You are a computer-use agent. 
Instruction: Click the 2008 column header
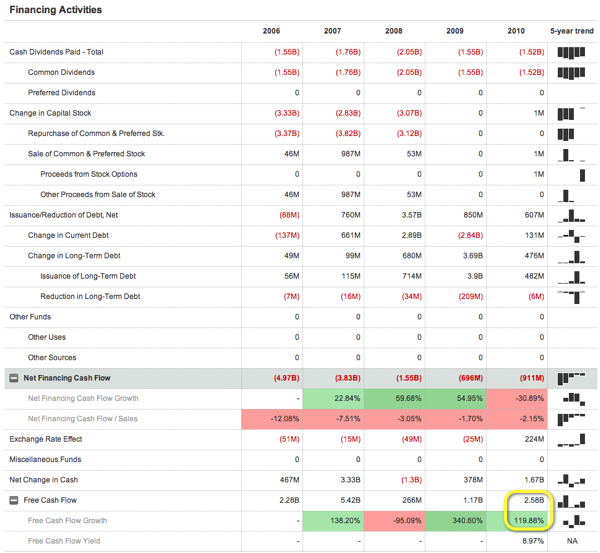point(394,31)
